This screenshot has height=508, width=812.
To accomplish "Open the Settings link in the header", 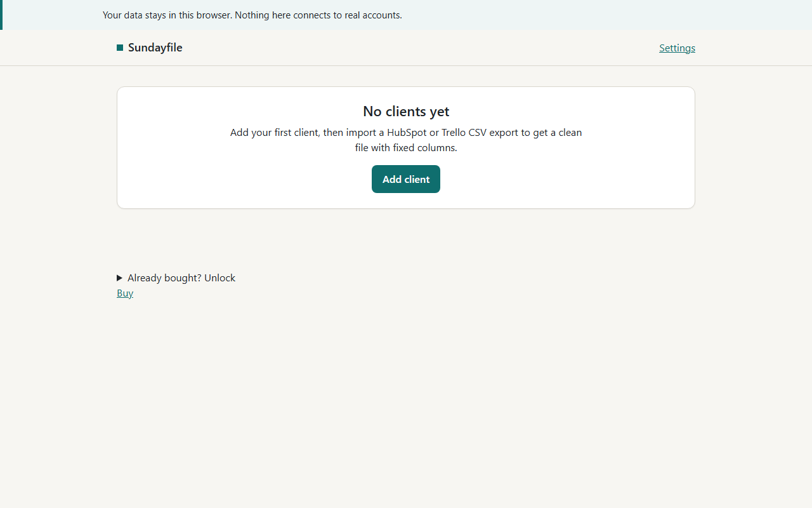I will click(x=677, y=48).
